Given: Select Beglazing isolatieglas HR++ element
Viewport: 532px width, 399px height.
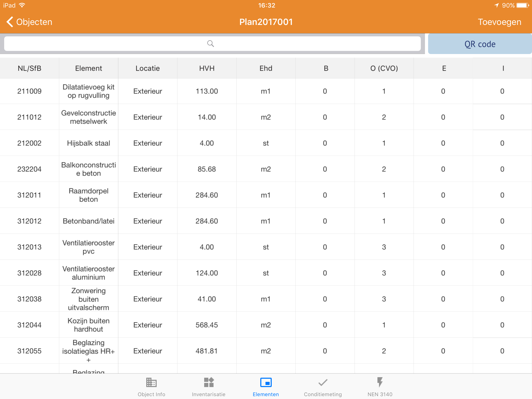Looking at the screenshot, I should 89,351.
